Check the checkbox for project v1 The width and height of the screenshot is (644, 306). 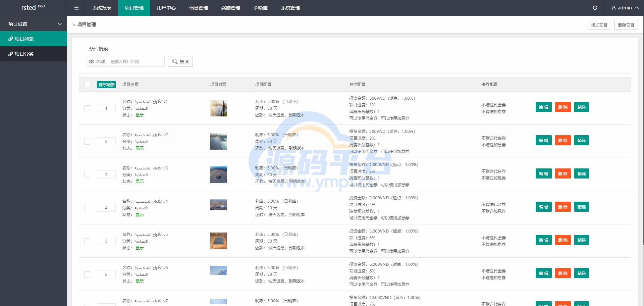pyautogui.click(x=87, y=108)
